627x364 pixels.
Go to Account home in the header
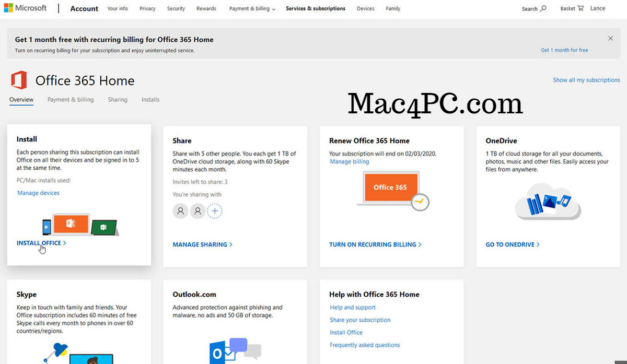(x=84, y=8)
